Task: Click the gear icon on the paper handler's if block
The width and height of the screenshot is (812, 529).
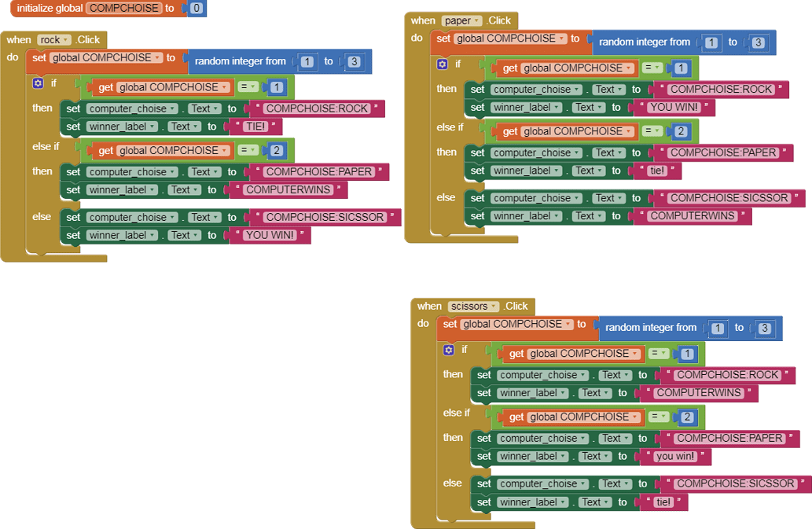Action: pos(443,64)
